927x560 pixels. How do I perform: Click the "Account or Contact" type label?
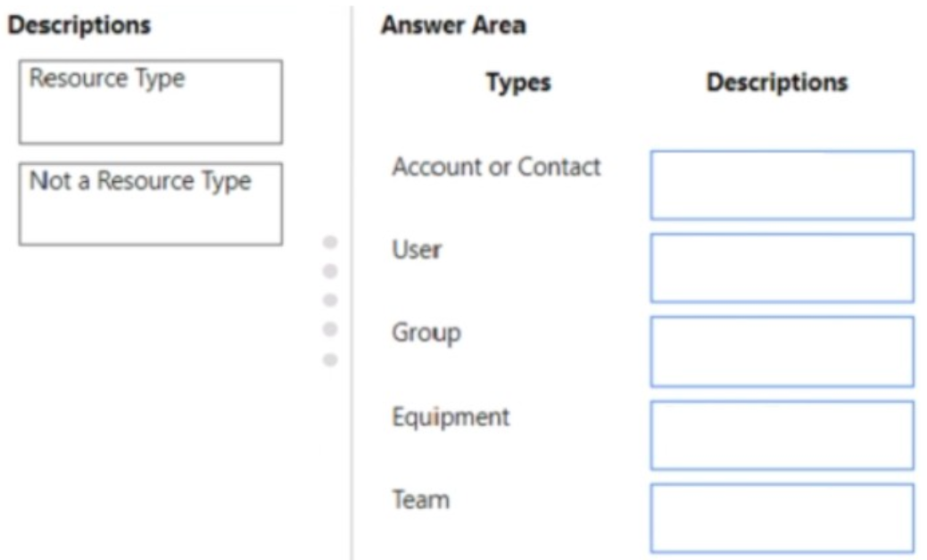point(496,167)
